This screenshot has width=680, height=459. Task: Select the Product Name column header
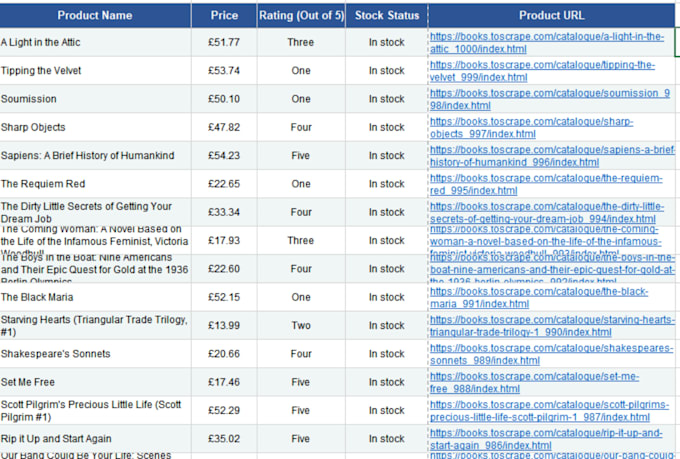click(x=95, y=16)
